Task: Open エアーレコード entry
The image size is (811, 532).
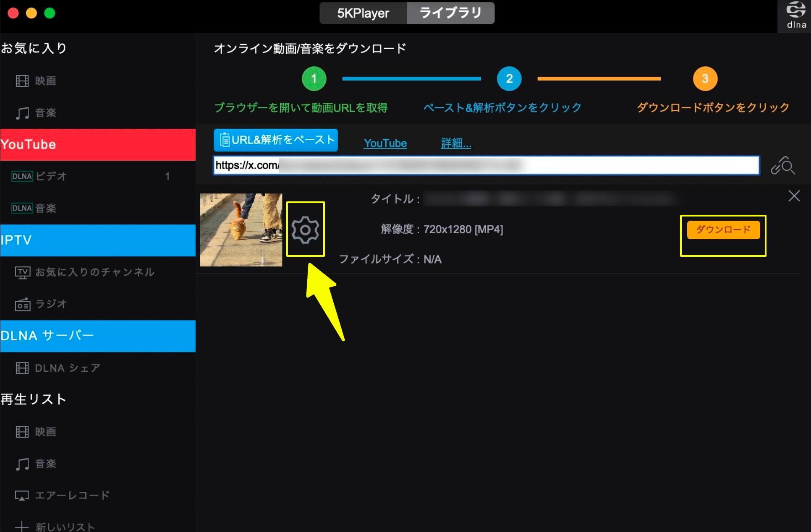Action: [x=63, y=495]
